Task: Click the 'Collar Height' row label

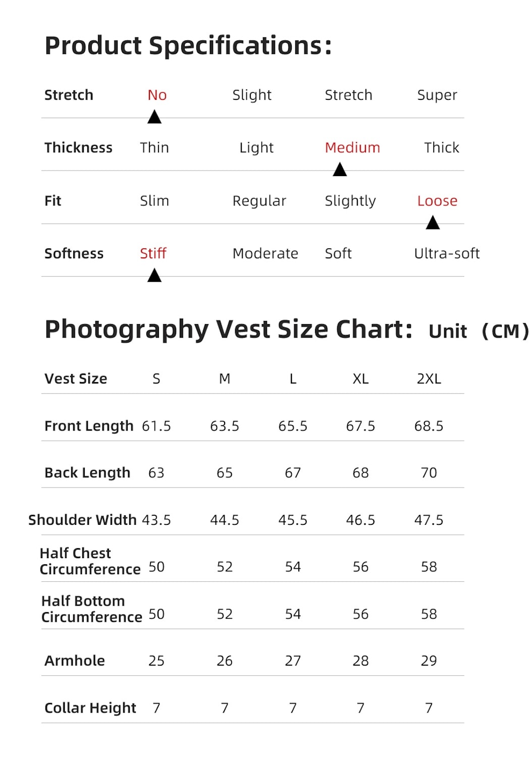Action: (x=90, y=708)
